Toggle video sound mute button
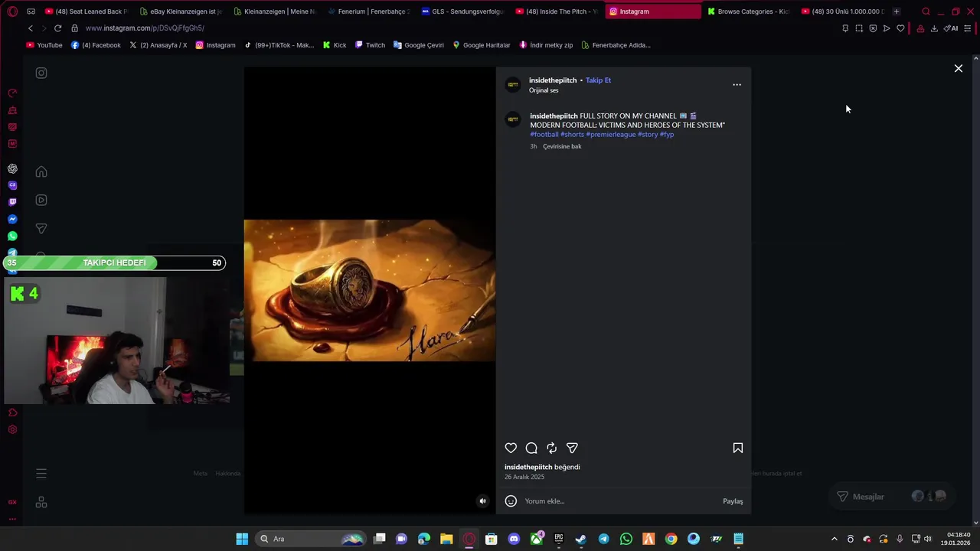 482,501
